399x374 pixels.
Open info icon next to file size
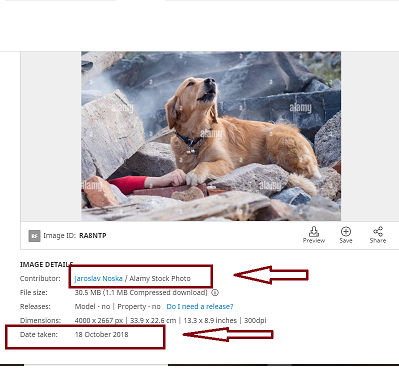[x=215, y=293]
